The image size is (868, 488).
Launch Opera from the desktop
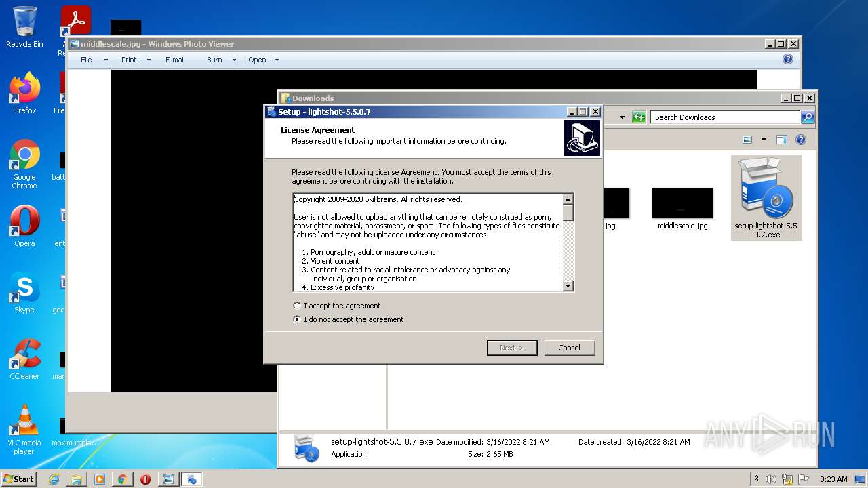(x=24, y=226)
